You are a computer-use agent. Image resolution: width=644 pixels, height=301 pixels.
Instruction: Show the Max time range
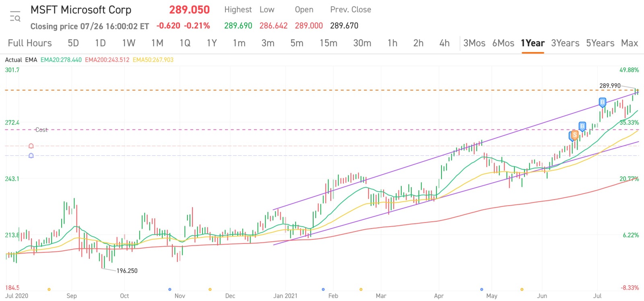click(630, 43)
